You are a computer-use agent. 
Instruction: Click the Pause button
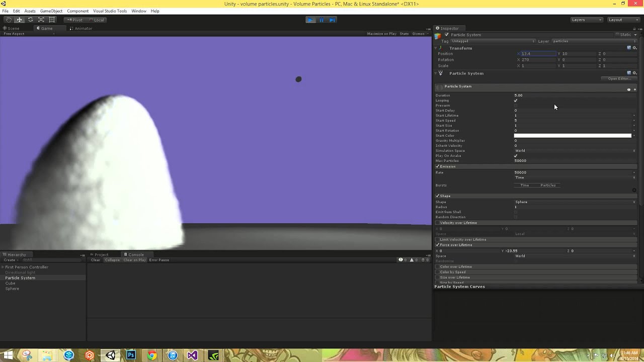click(x=321, y=20)
